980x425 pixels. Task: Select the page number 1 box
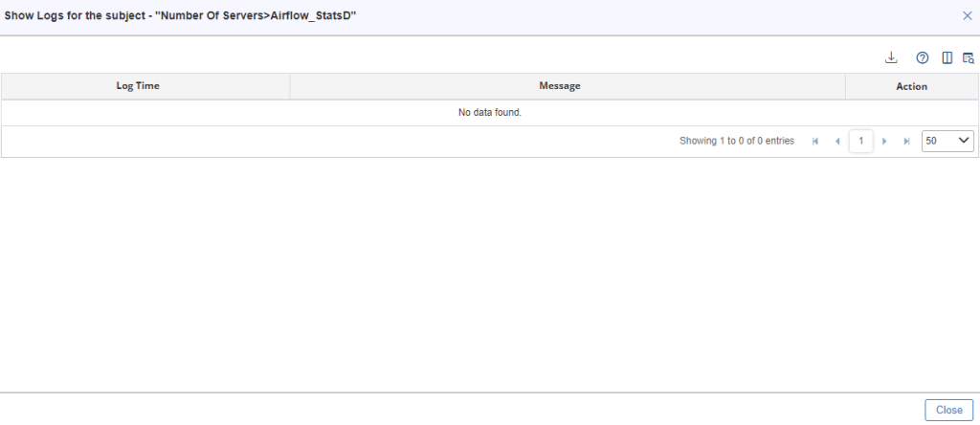tap(861, 142)
